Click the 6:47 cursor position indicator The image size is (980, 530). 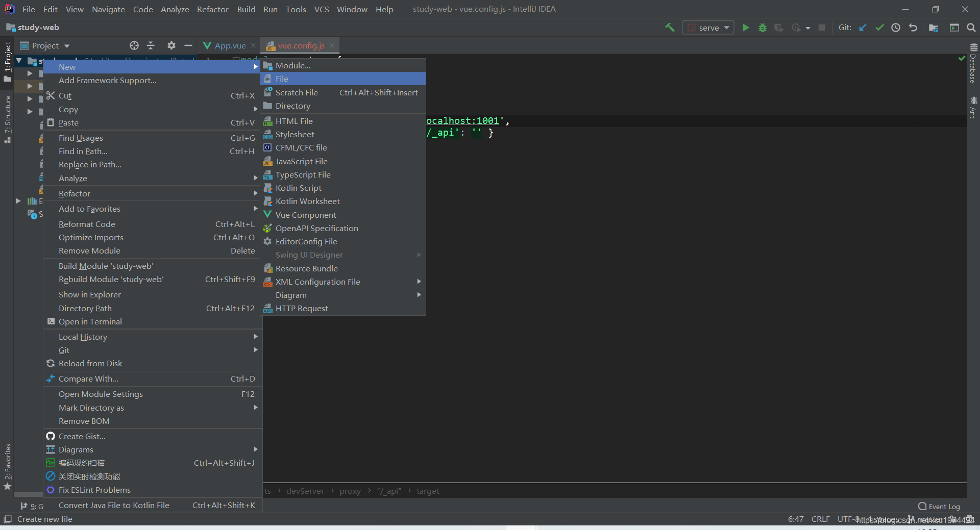(x=796, y=519)
